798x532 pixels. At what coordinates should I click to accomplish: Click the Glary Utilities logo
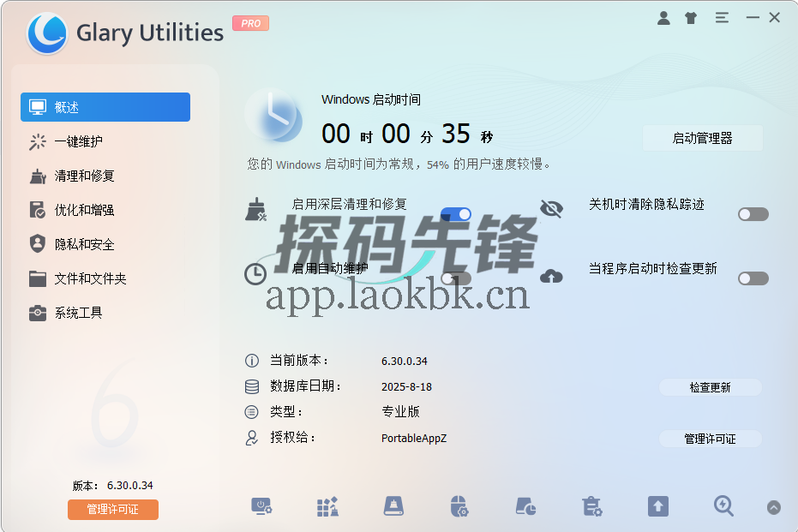point(47,33)
